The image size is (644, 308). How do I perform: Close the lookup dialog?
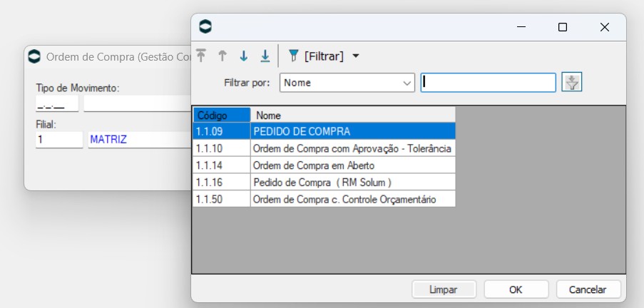tap(605, 27)
